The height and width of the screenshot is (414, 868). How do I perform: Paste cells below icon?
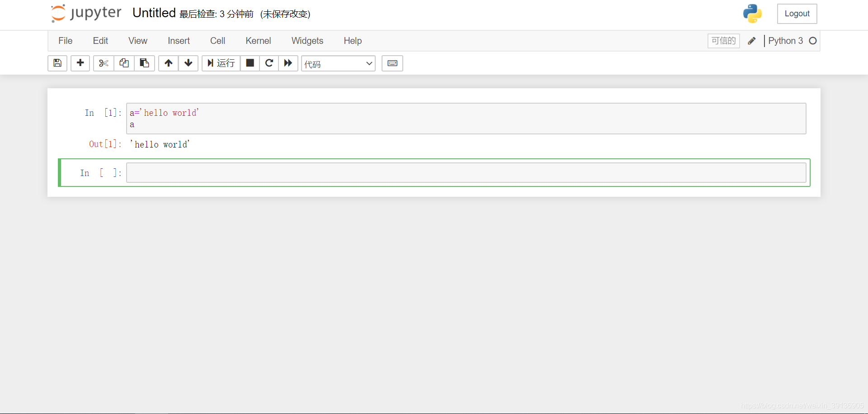[144, 63]
